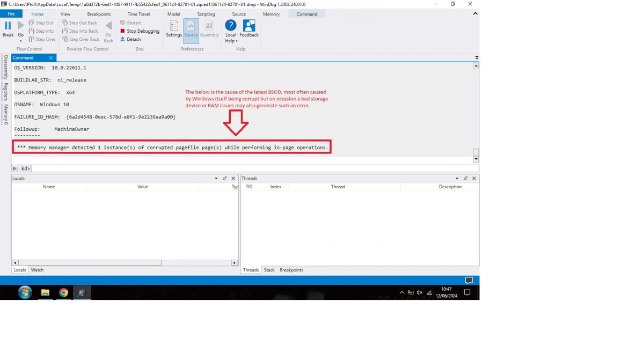The width and height of the screenshot is (644, 360).
Task: Click the Go Back arrow
Action: pyautogui.click(x=108, y=26)
